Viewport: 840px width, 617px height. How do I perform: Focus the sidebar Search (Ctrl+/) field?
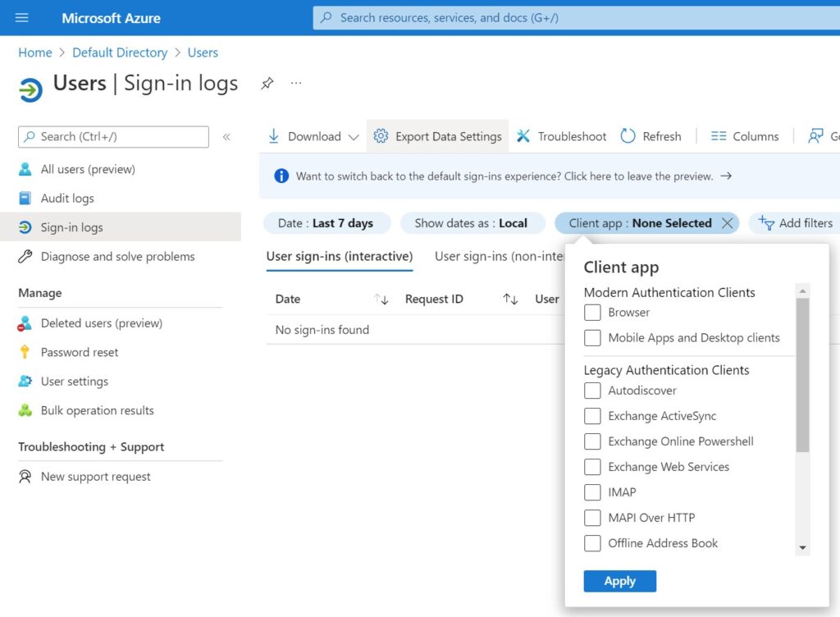113,136
